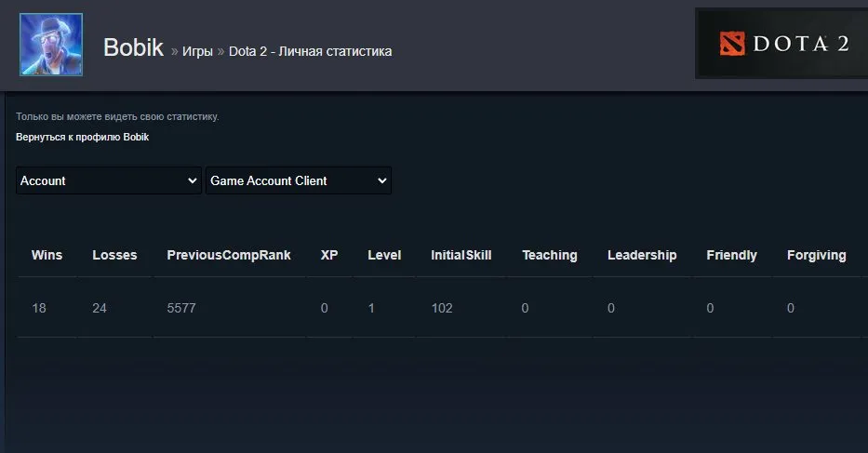Select the Teaching value 0
Screen dimensions: 868x453
tap(525, 308)
